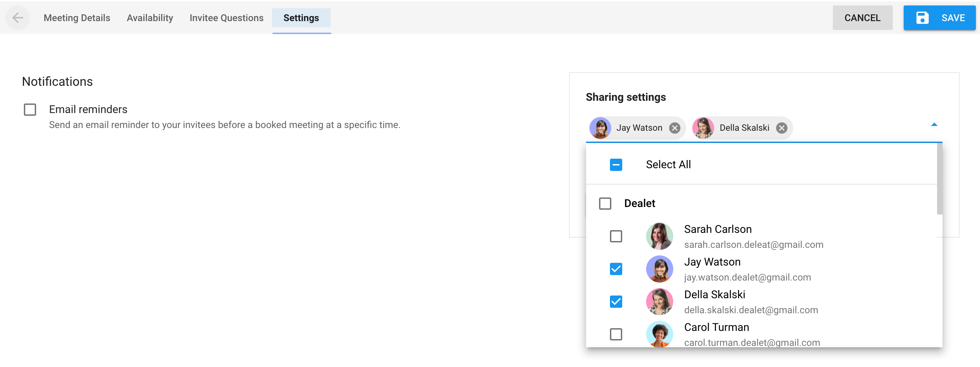Click the Select All label
The width and height of the screenshot is (980, 367).
pyautogui.click(x=668, y=164)
